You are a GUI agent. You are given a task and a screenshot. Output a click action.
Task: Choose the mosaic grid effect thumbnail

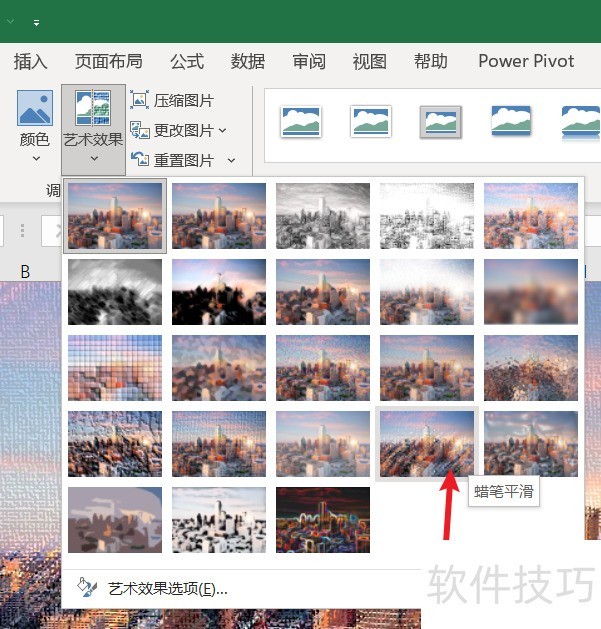[115, 368]
